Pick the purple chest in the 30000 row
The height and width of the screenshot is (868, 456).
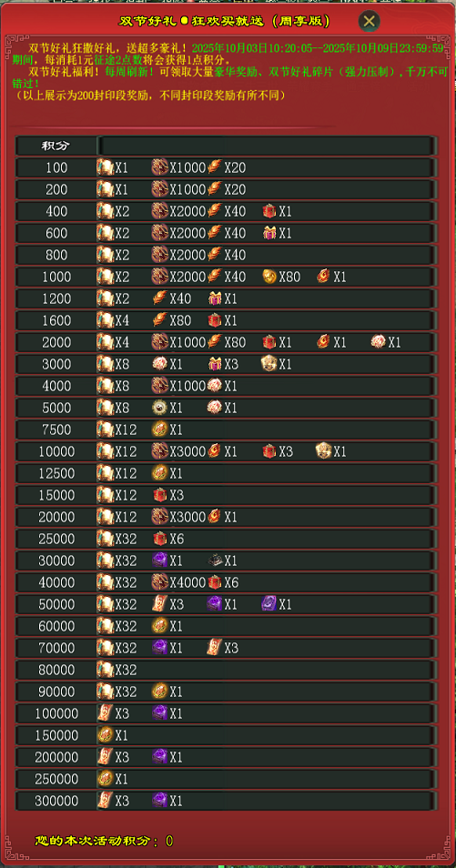click(160, 560)
